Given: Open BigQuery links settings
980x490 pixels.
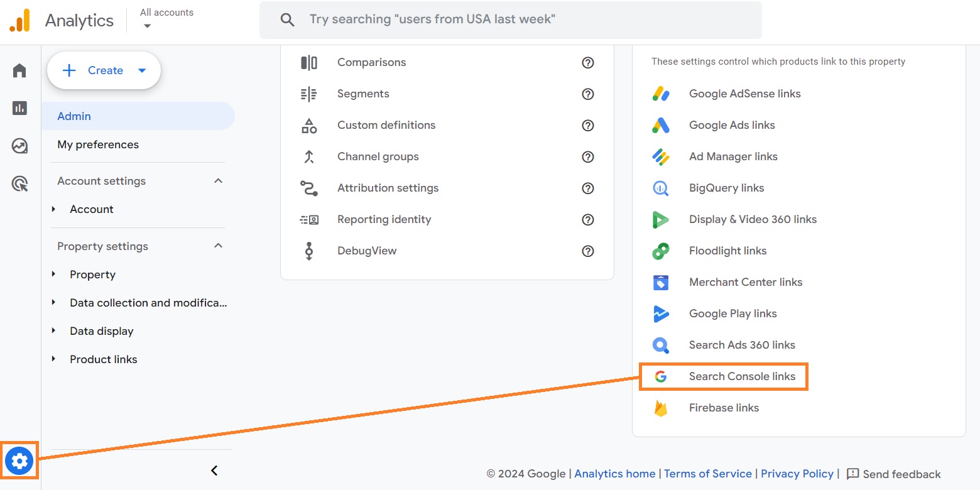Looking at the screenshot, I should tap(726, 188).
